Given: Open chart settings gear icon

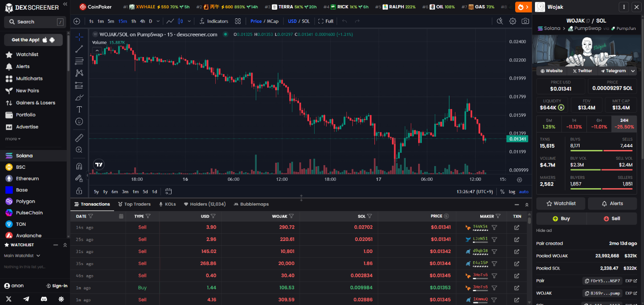Looking at the screenshot, I should [512, 21].
